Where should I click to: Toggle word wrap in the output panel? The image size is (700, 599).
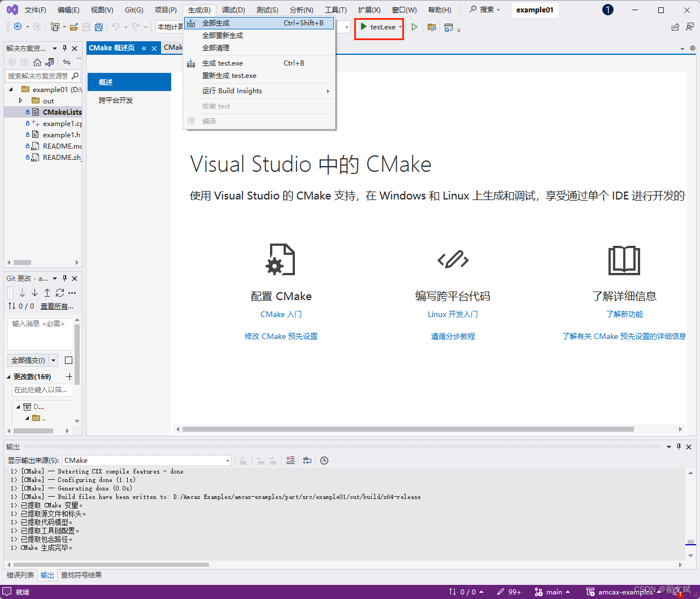coord(307,461)
